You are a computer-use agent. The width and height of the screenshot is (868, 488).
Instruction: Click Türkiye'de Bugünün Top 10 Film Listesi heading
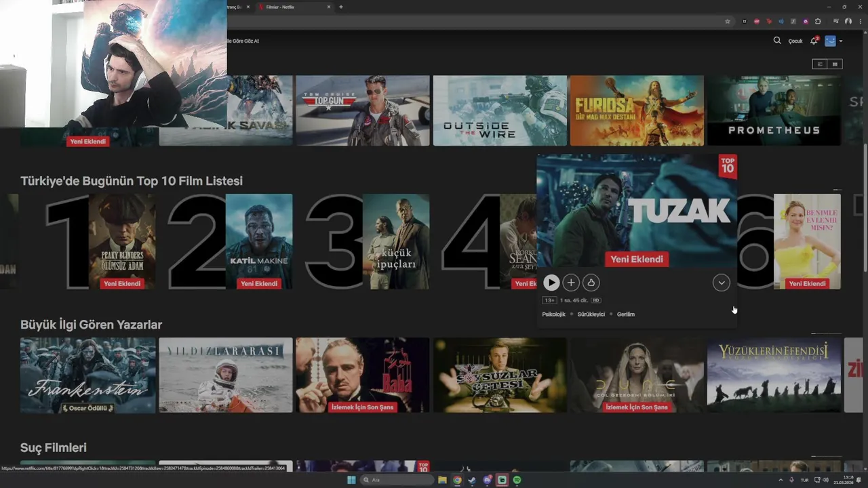pos(132,181)
